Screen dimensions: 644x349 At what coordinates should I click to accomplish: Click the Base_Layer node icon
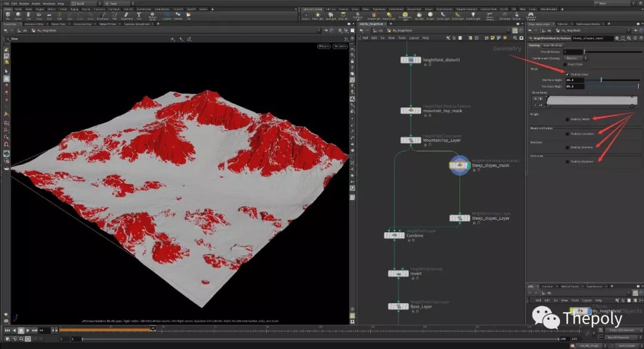coord(398,306)
